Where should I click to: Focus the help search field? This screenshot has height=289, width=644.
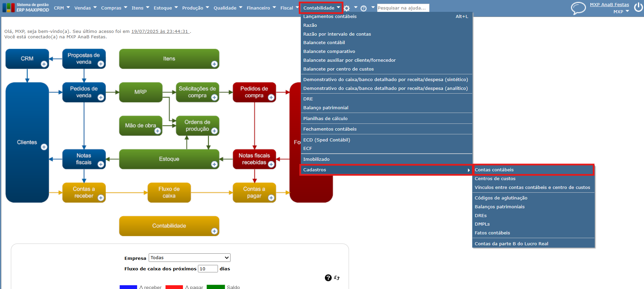403,8
